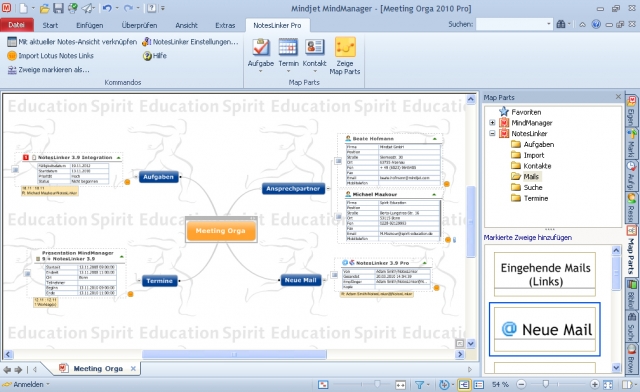Collapse the Beate Hofmann topic arrow
640x392 pixels.
434,139
